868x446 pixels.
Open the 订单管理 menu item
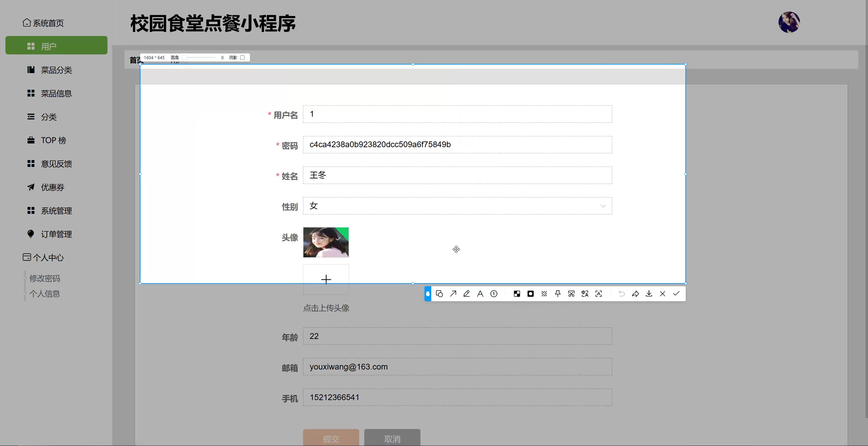click(56, 234)
